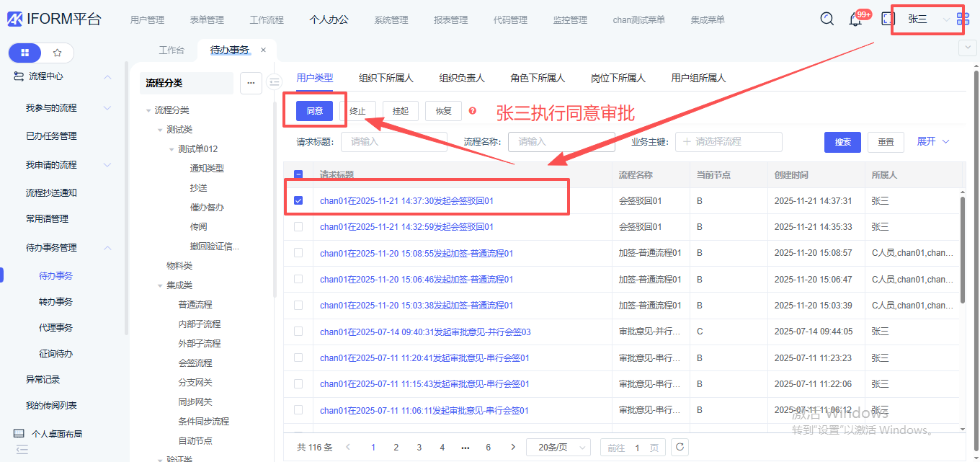The width and height of the screenshot is (980, 462).
Task: Open the 系统管理 top menu
Action: click(391, 20)
